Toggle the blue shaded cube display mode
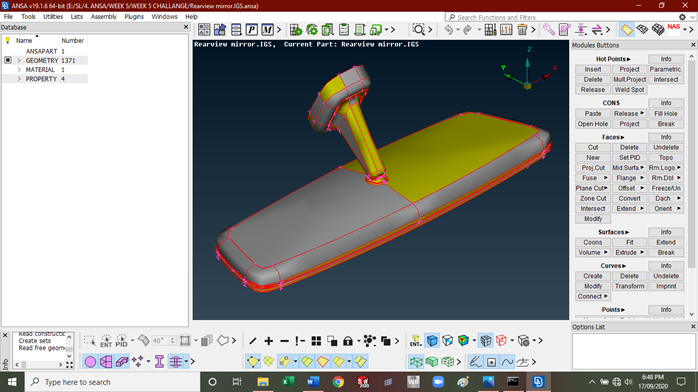Screen dimensions: 698x392 pyautogui.click(x=432, y=341)
